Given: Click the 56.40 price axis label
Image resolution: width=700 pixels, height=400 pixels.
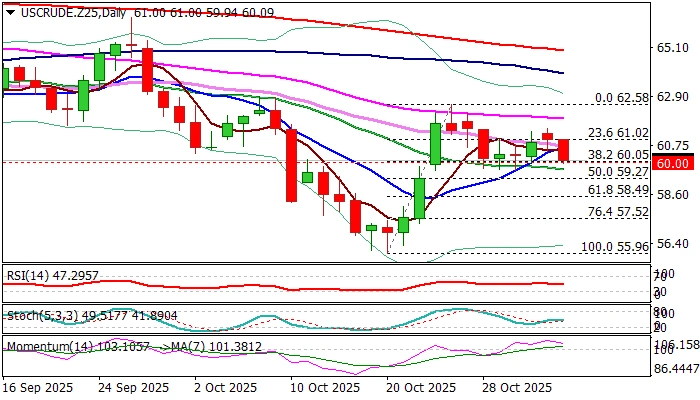Looking at the screenshot, I should [x=671, y=244].
